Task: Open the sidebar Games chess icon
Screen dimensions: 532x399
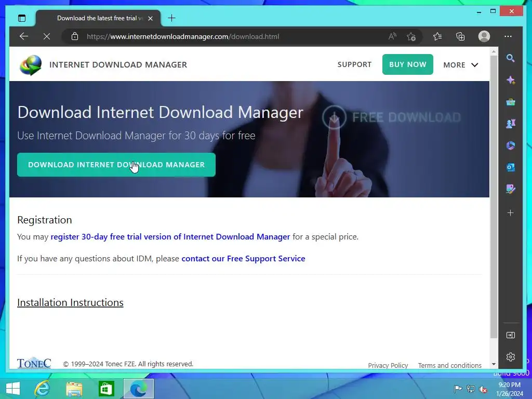Action: coord(510,124)
